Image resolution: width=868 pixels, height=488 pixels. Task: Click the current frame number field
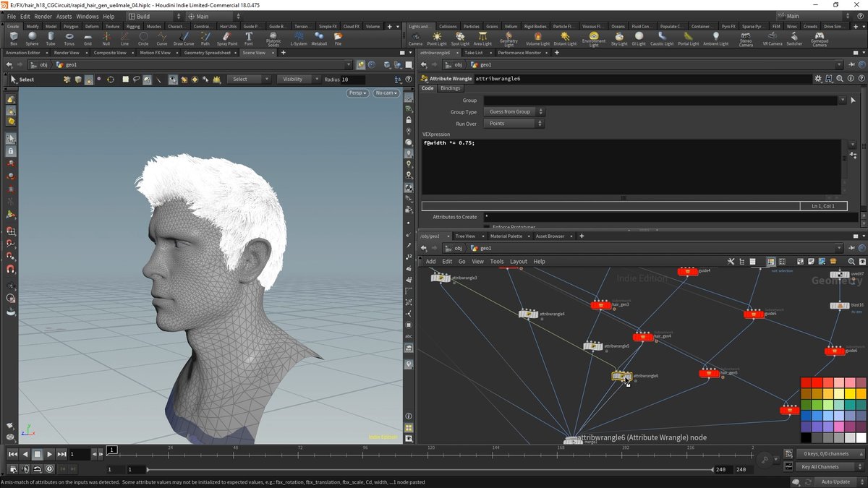pyautogui.click(x=80, y=454)
